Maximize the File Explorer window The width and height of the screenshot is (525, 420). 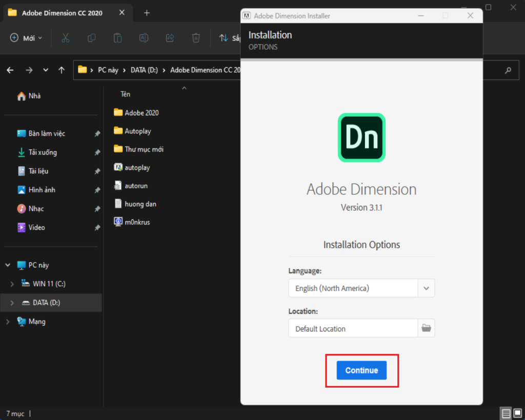click(x=489, y=7)
